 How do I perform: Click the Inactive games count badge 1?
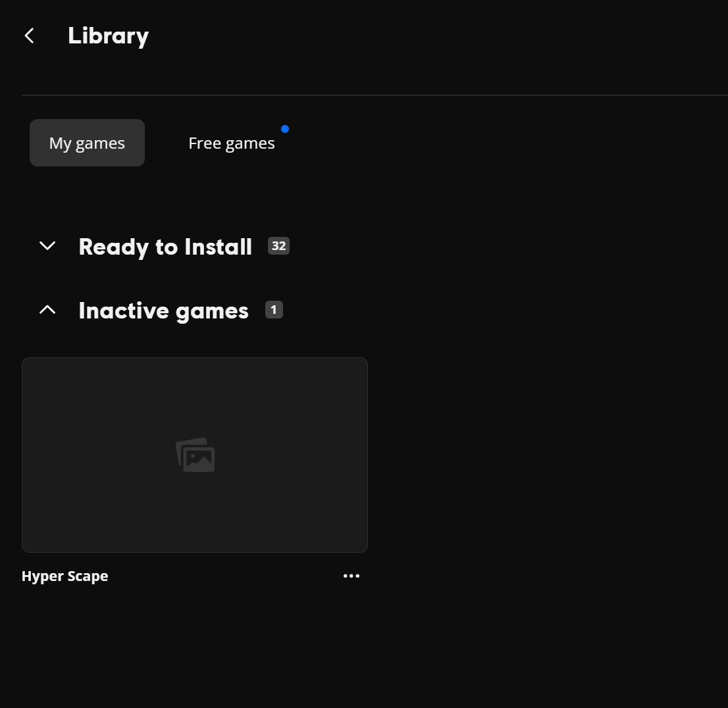274,310
